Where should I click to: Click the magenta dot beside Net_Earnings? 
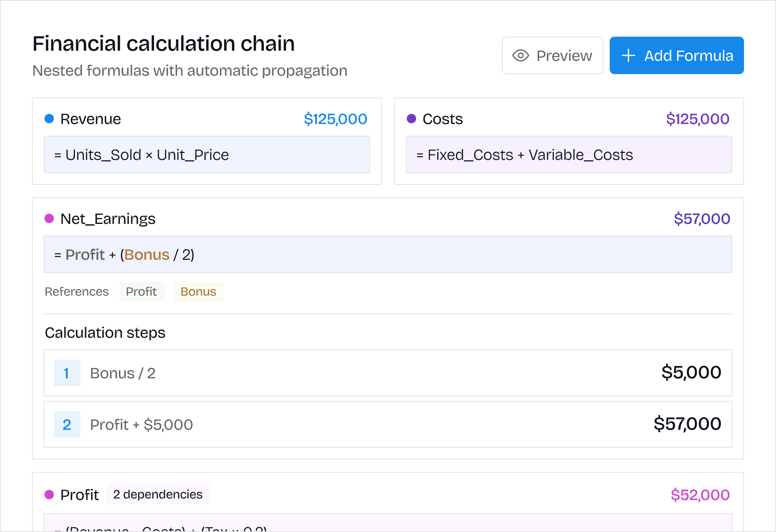[x=49, y=218]
